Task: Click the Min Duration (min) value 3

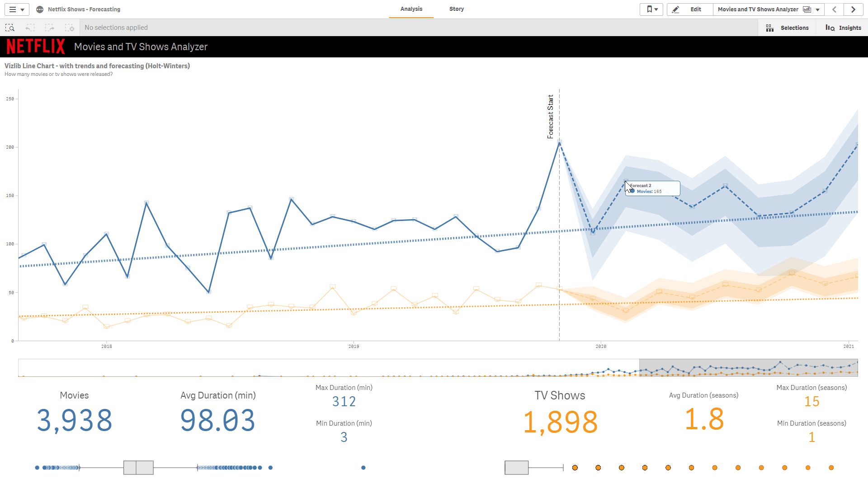Action: pos(344,437)
